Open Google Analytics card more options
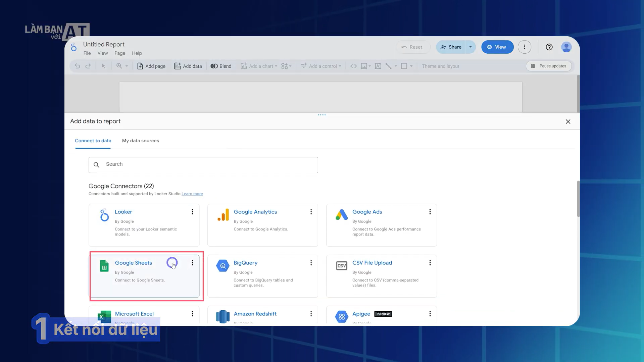Viewport: 644px width, 362px height. pyautogui.click(x=311, y=212)
